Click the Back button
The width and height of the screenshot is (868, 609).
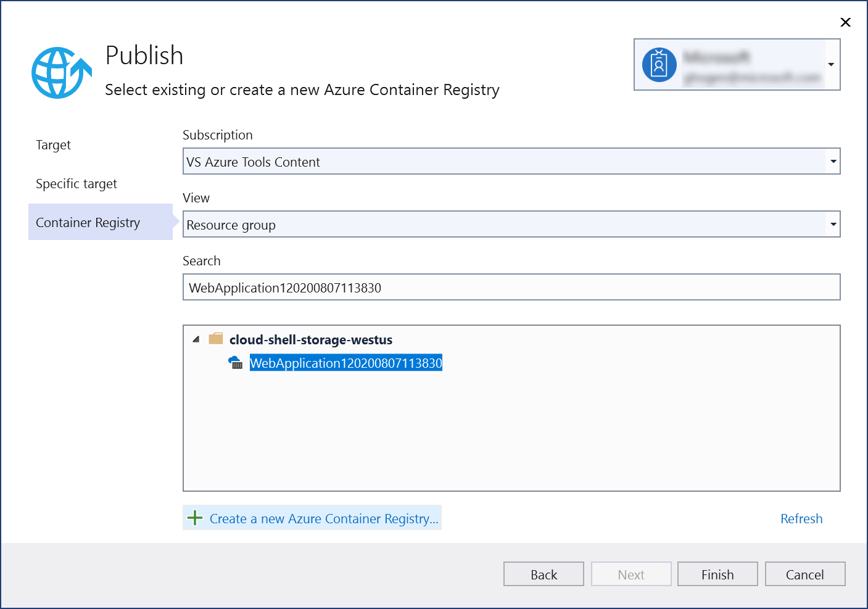(x=544, y=574)
